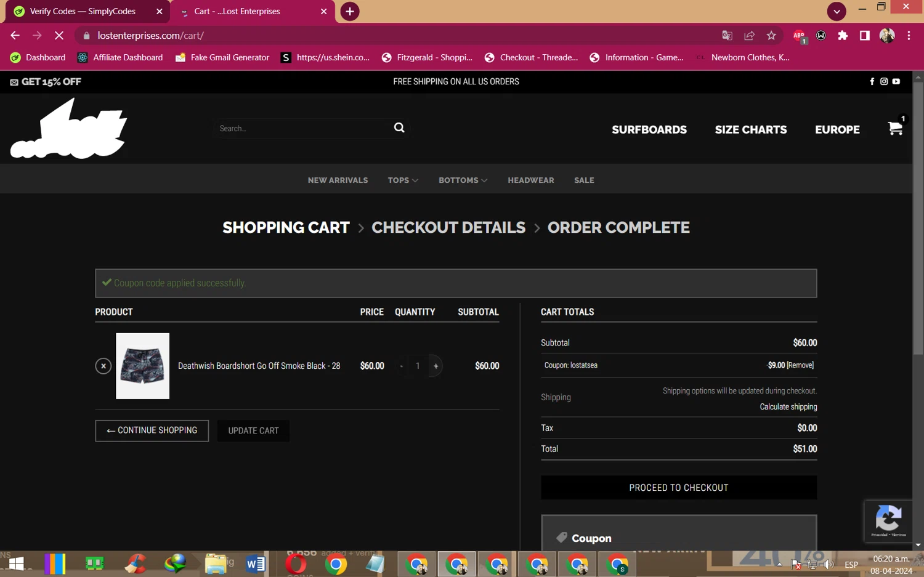This screenshot has width=924, height=577.
Task: Proceed to checkout
Action: point(679,488)
